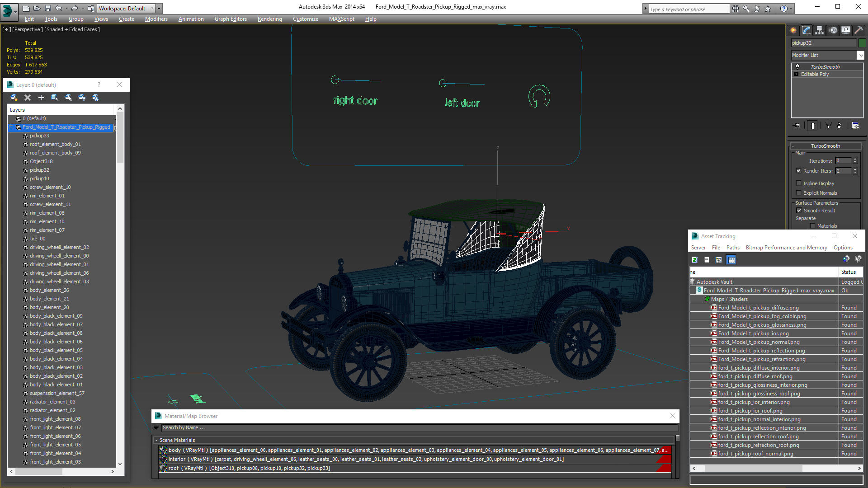Viewport: 868px width, 488px height.
Task: Undo the last action with the undo arrow
Action: (x=58, y=8)
